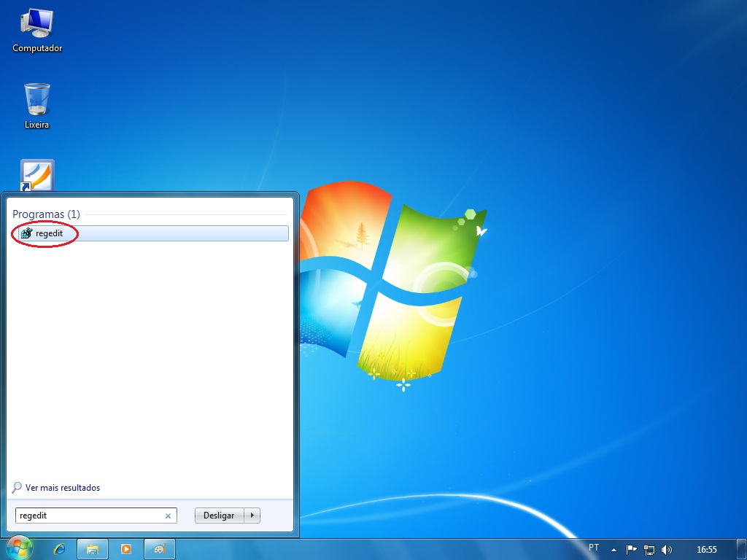Click the clock showing 16:55
Screen dimensions: 747x560
706,550
